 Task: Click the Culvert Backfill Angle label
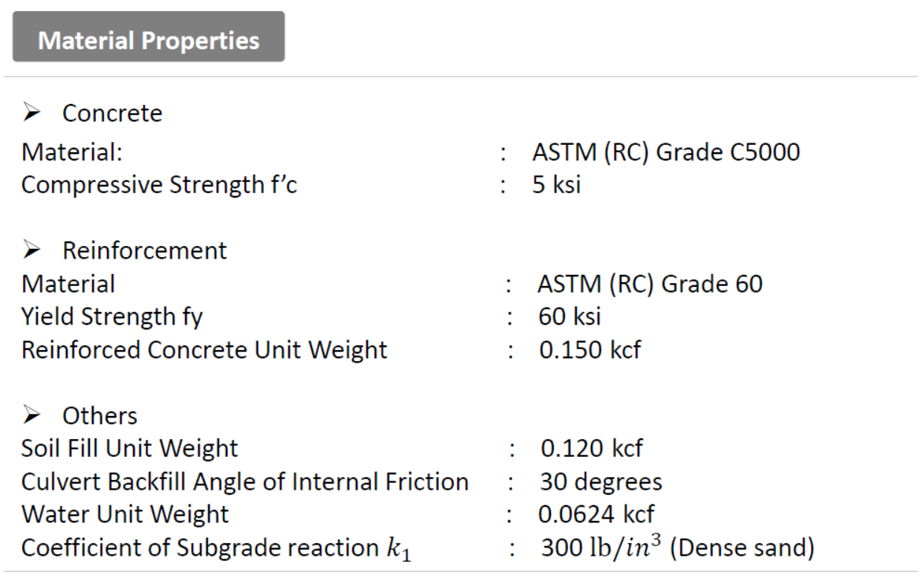245,481
